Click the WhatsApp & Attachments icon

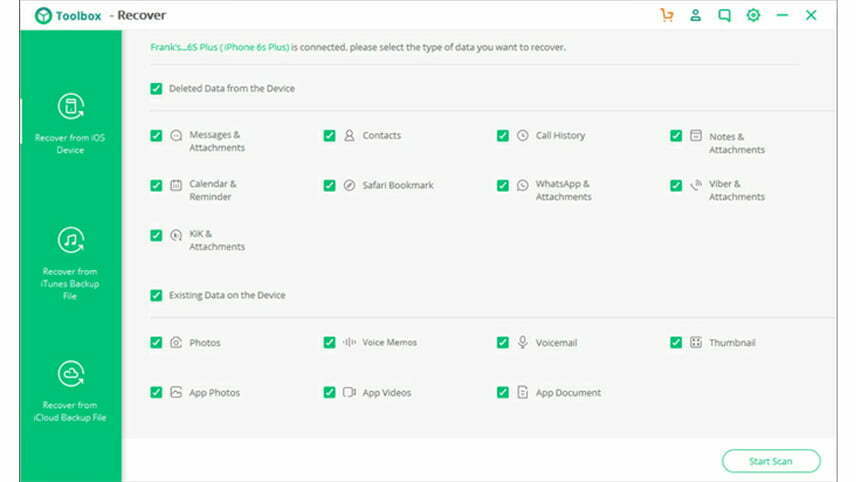point(522,185)
